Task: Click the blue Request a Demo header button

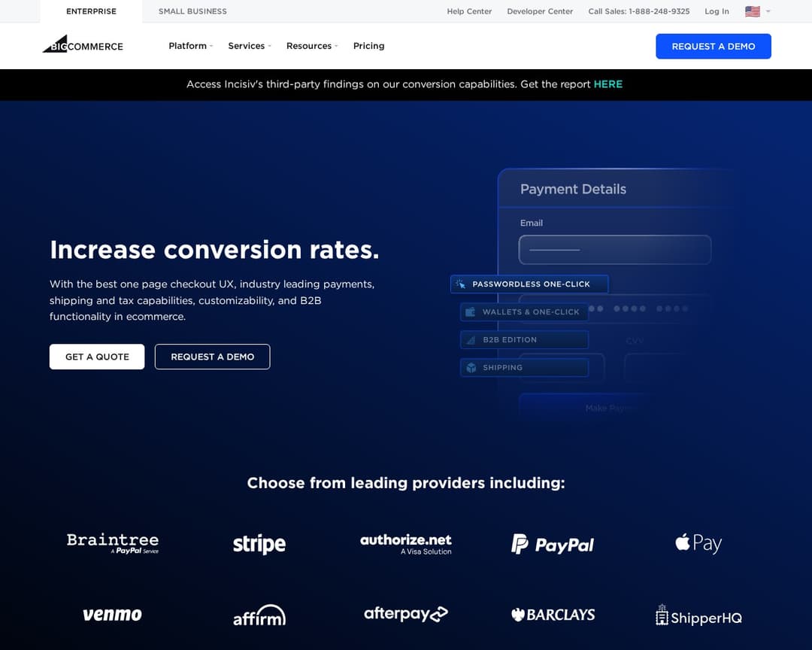Action: point(713,46)
